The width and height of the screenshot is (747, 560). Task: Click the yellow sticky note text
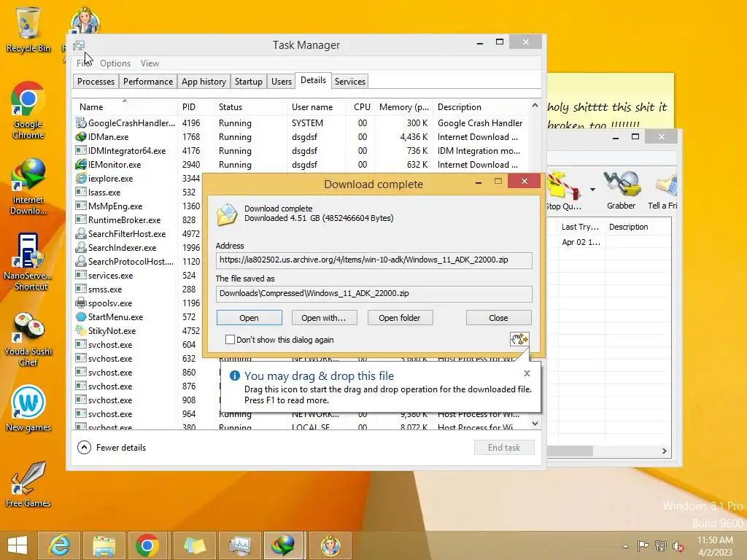[608, 114]
